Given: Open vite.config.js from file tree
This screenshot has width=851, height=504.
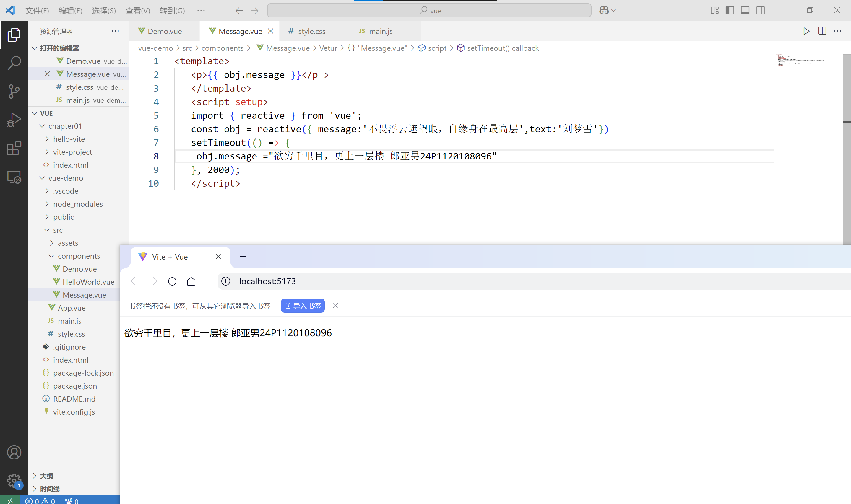Looking at the screenshot, I should point(74,412).
